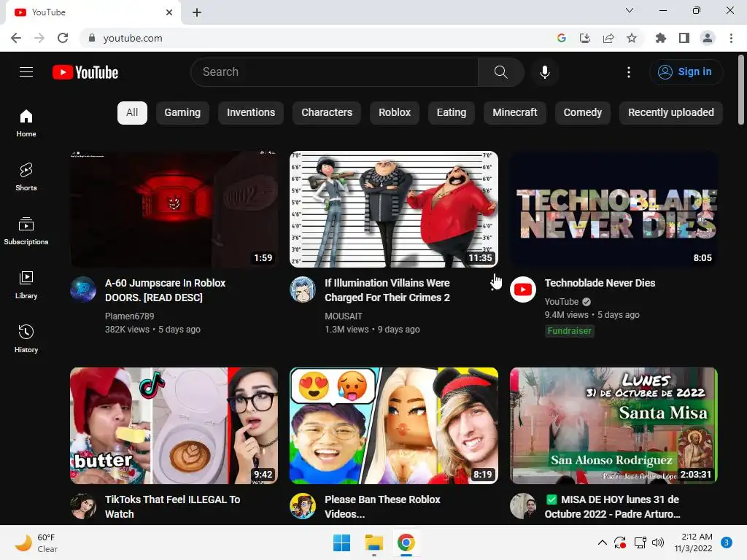Play the Santa Misa thumbnail

[614, 426]
